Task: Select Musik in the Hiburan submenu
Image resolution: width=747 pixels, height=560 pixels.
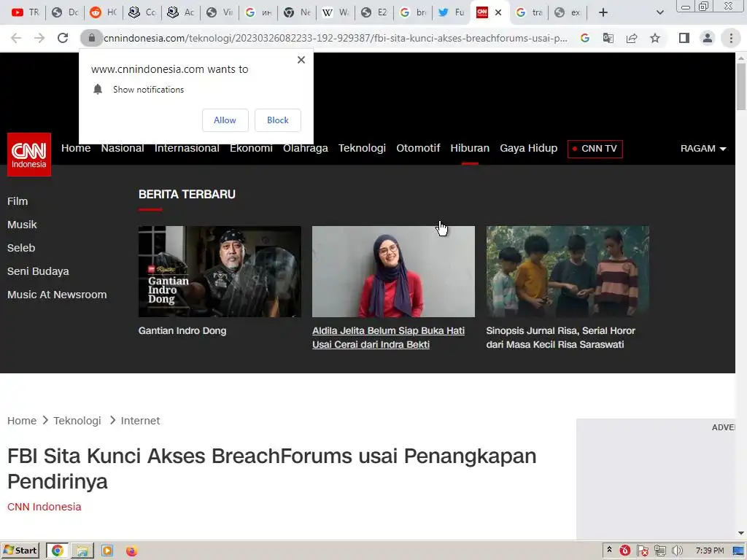Action: (22, 225)
